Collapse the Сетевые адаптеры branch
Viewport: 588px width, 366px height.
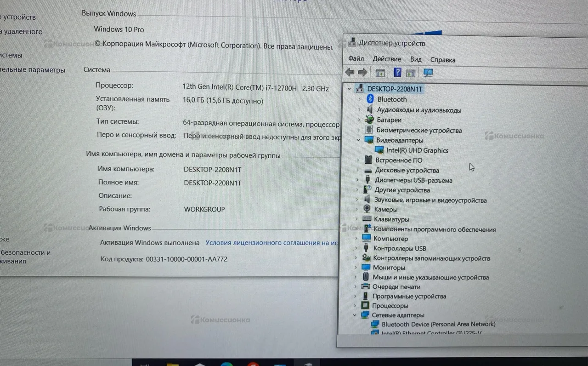tap(355, 315)
